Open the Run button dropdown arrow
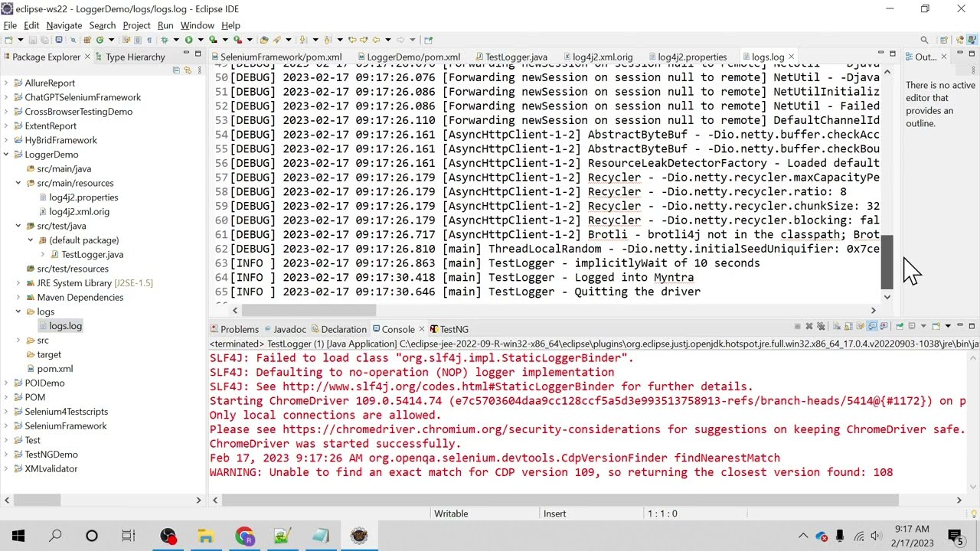 [201, 40]
